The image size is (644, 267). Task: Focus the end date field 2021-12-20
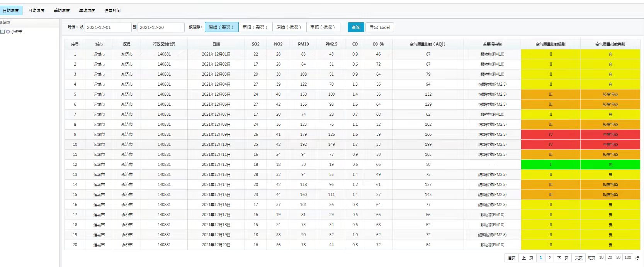[161, 27]
